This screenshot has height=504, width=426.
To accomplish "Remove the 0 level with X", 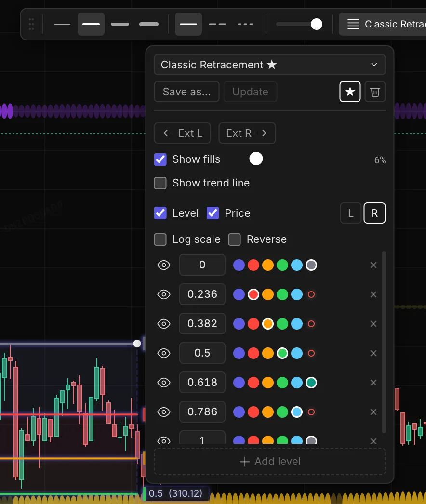I will point(373,265).
